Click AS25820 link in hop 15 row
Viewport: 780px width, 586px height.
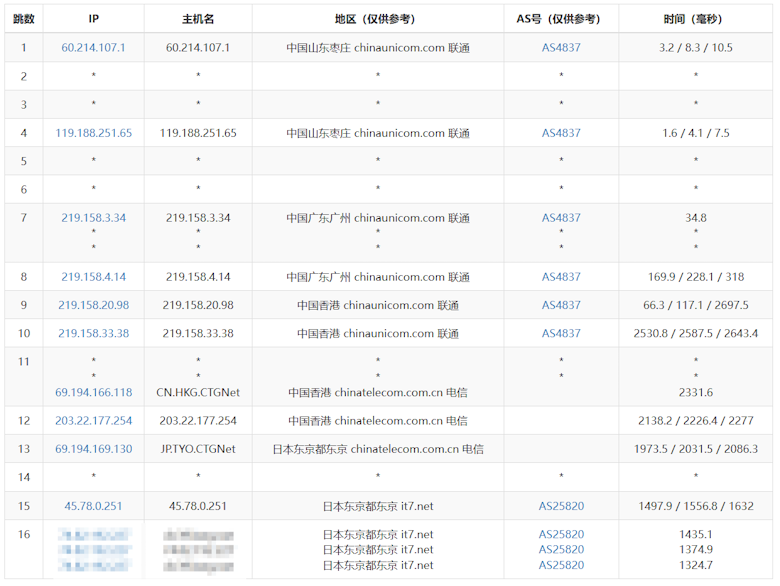coord(561,506)
